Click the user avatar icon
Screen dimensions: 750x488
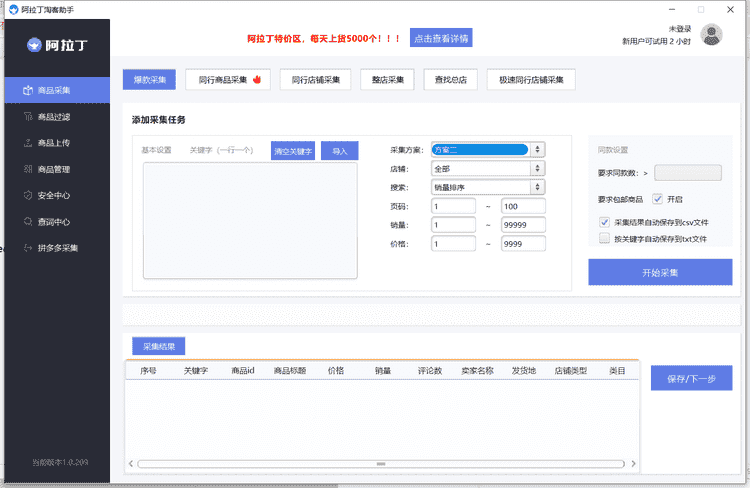711,35
